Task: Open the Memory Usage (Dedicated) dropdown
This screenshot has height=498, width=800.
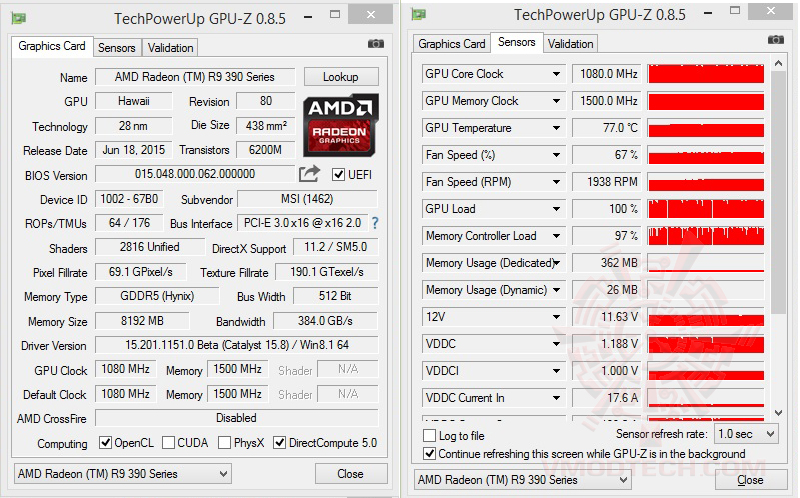Action: pos(557,263)
